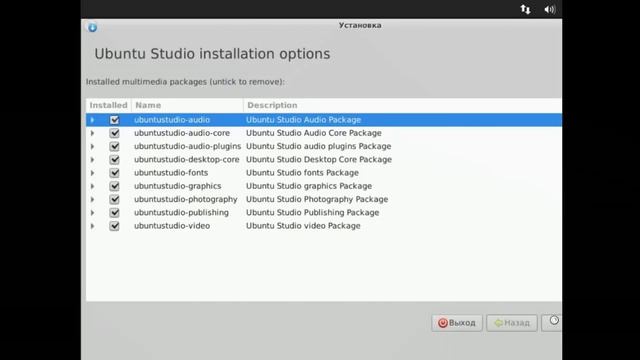Click 'Ubuntu Studio video Package' description
This screenshot has height=360, width=640.
coord(303,226)
